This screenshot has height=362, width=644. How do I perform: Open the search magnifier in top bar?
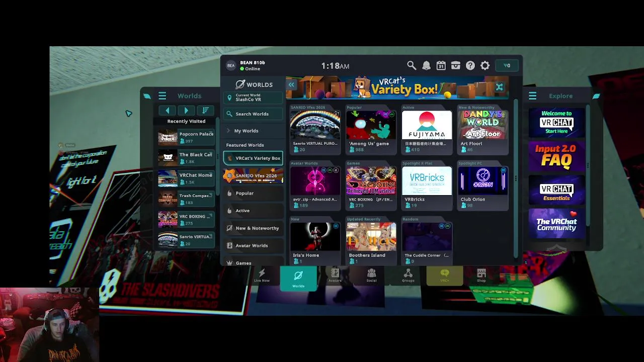(x=412, y=65)
